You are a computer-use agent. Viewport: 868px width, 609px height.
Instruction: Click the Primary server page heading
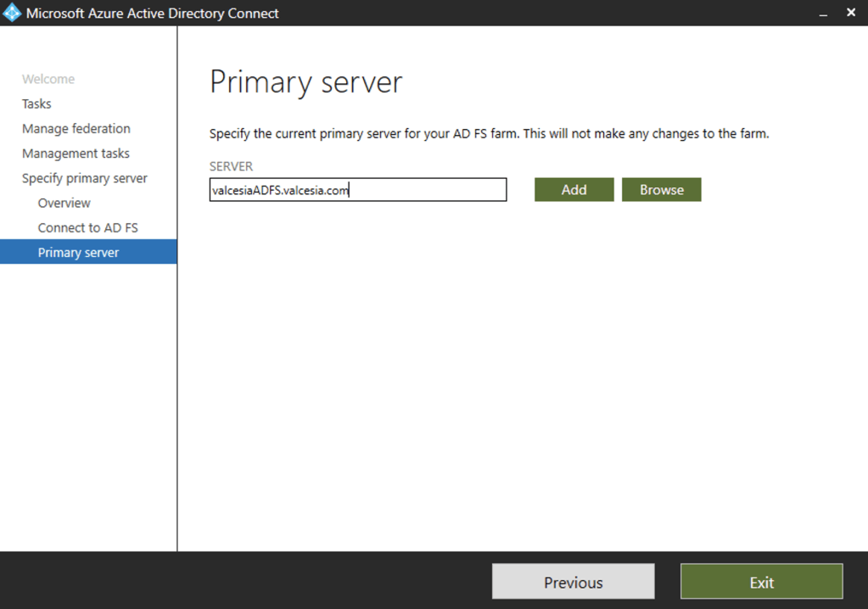tap(305, 83)
